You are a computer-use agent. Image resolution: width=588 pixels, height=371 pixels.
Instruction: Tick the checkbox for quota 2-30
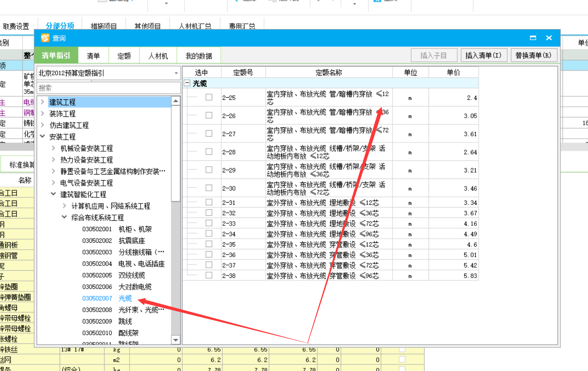pyautogui.click(x=209, y=188)
